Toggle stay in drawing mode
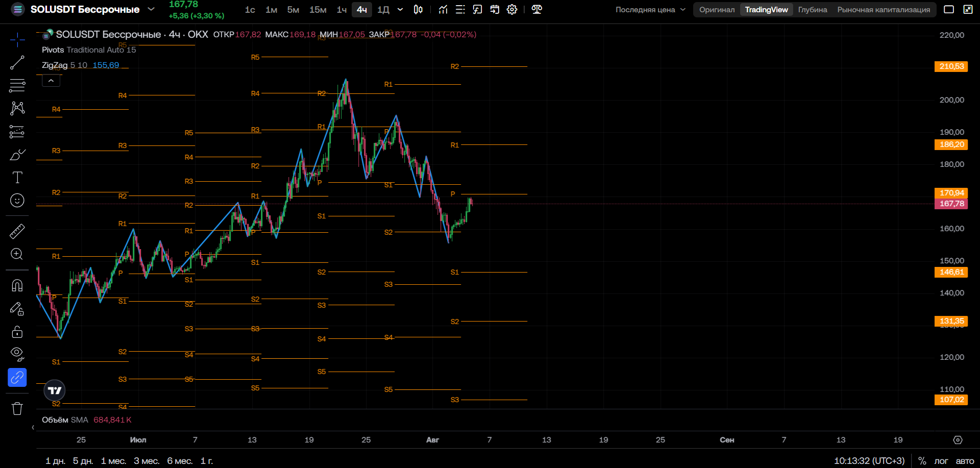This screenshot has width=980, height=468. tap(17, 309)
